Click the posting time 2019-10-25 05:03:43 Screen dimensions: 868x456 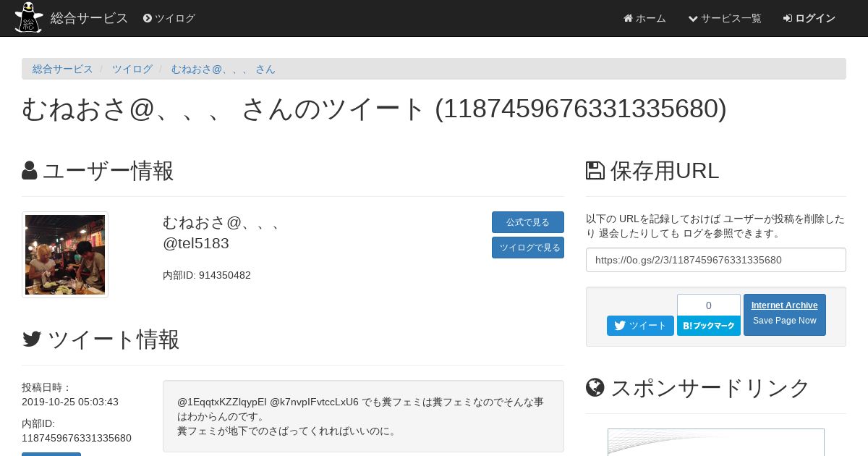pyautogui.click(x=70, y=402)
